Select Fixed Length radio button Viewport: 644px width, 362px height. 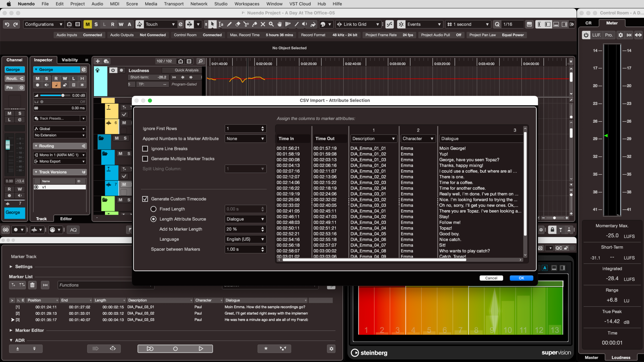point(154,209)
